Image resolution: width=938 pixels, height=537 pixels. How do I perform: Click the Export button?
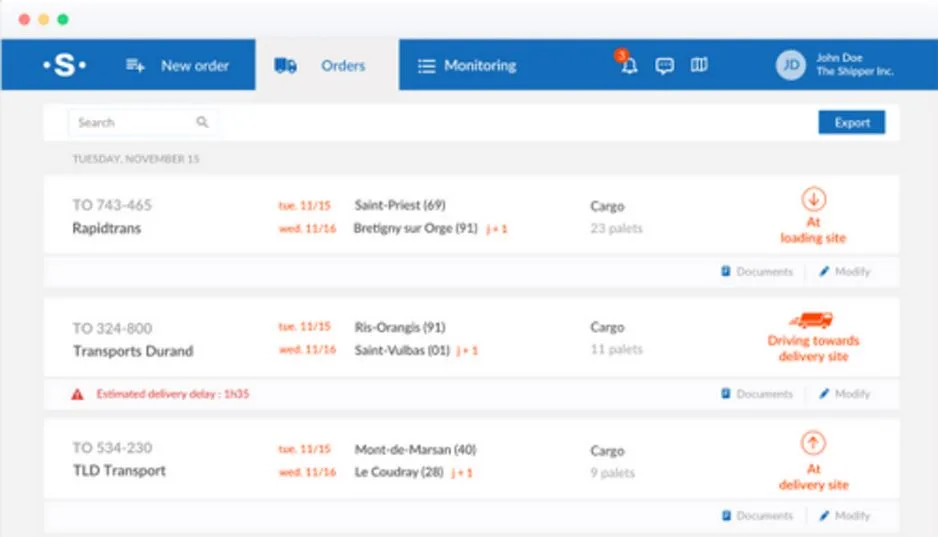point(852,123)
